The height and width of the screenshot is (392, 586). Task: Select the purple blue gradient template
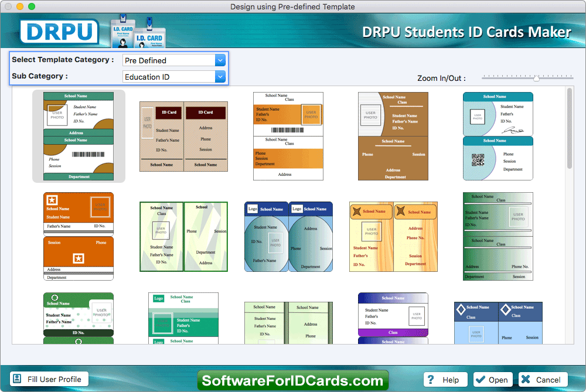click(x=393, y=318)
